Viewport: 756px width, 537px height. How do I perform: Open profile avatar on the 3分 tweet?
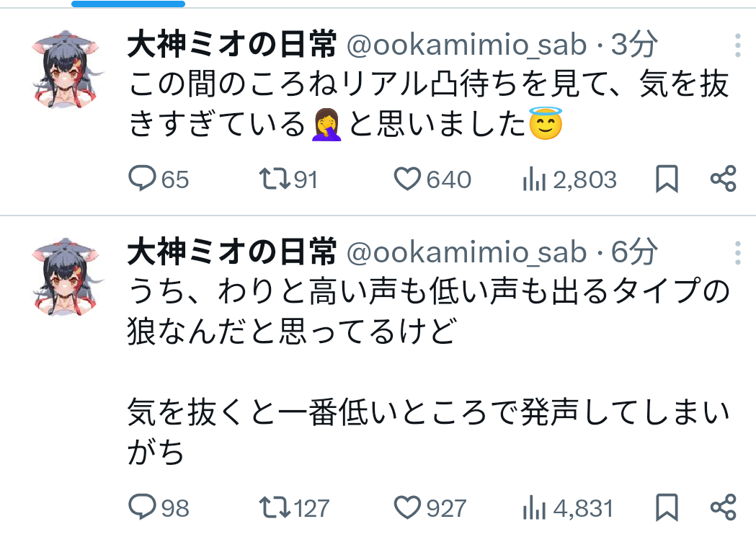(x=67, y=70)
